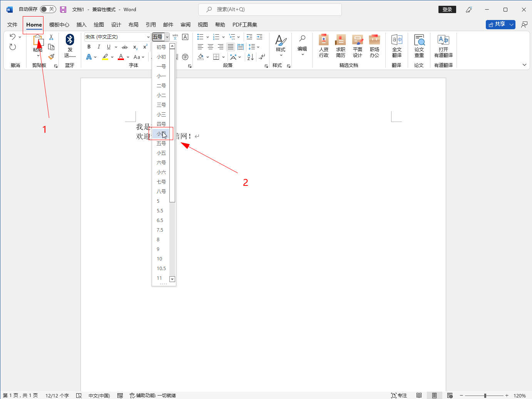
Task: Click the Redo icon
Action: click(13, 47)
